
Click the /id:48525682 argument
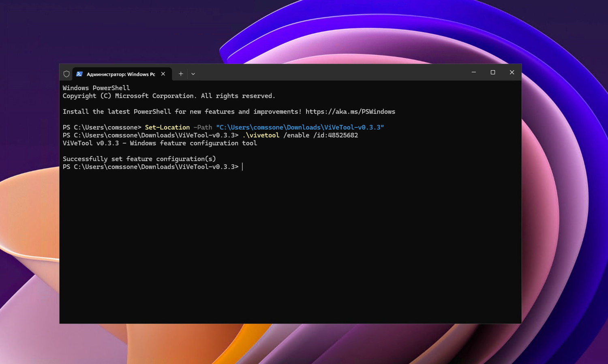(x=336, y=135)
